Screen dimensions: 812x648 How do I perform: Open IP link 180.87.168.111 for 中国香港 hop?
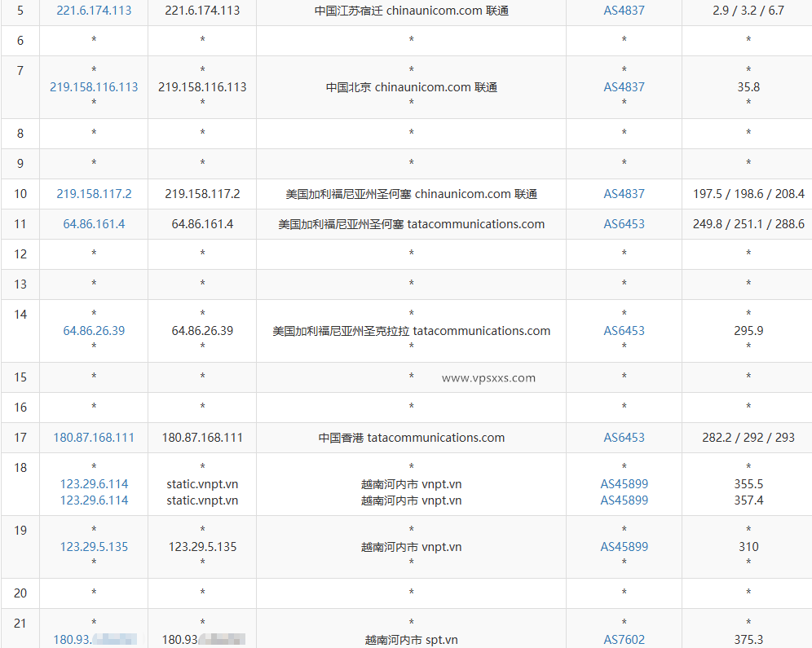pyautogui.click(x=93, y=438)
